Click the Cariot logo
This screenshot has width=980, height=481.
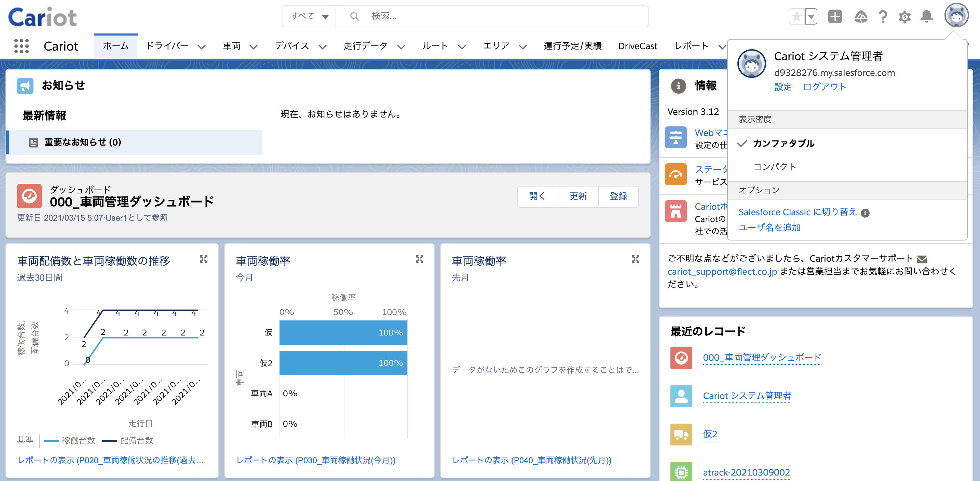(42, 17)
